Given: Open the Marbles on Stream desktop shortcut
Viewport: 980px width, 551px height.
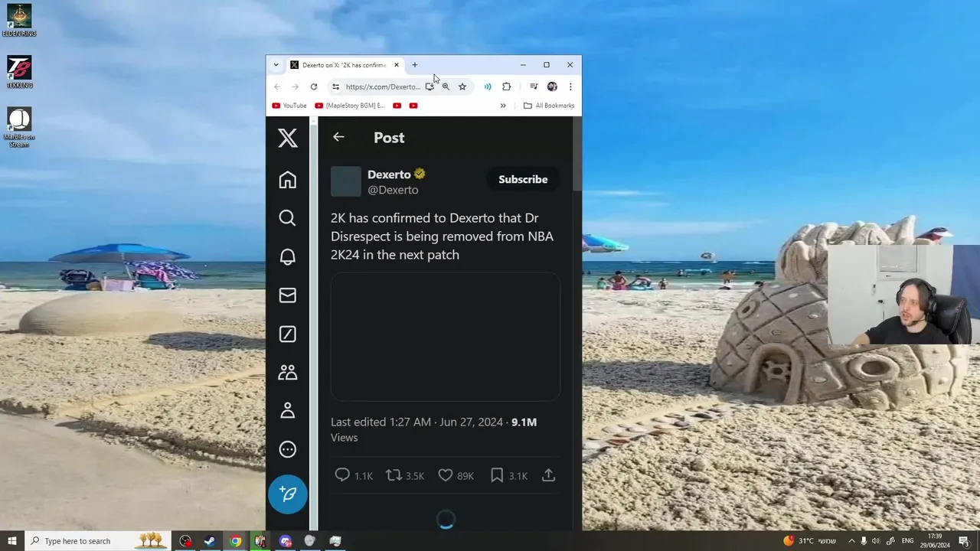Looking at the screenshot, I should click(19, 127).
